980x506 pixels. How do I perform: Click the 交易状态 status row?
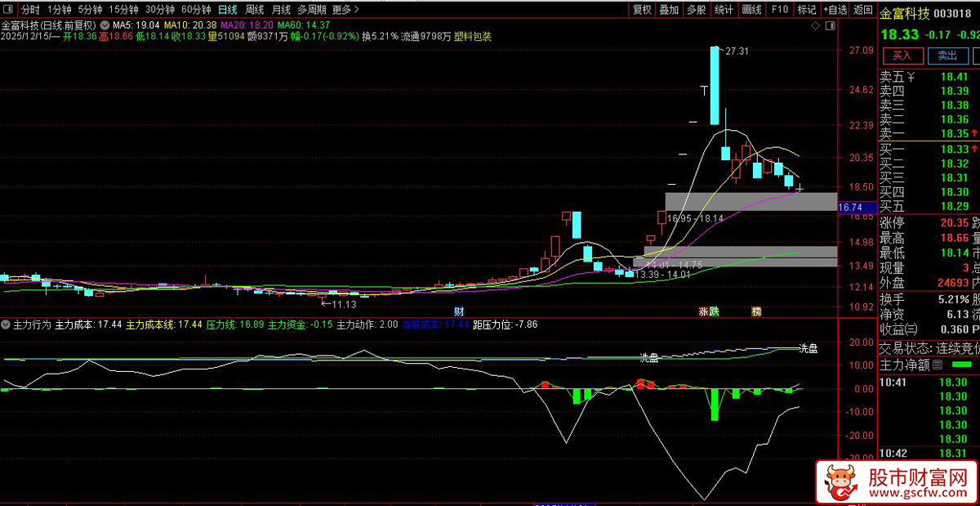pos(929,347)
